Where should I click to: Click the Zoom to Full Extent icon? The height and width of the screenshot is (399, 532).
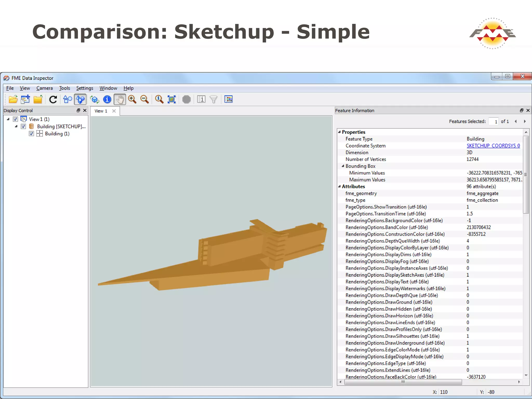[172, 99]
